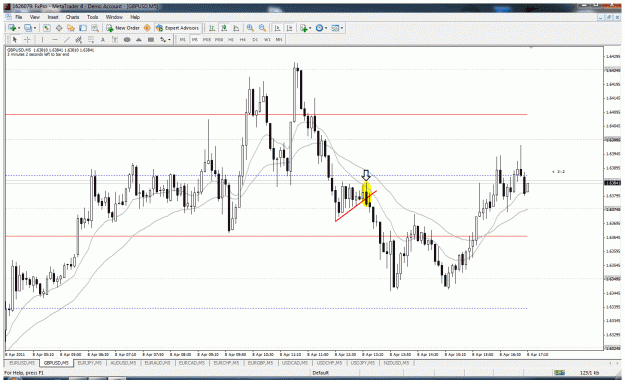Toggle chart Auto Scroll
The width and height of the screenshot is (625, 380).
tap(277, 28)
